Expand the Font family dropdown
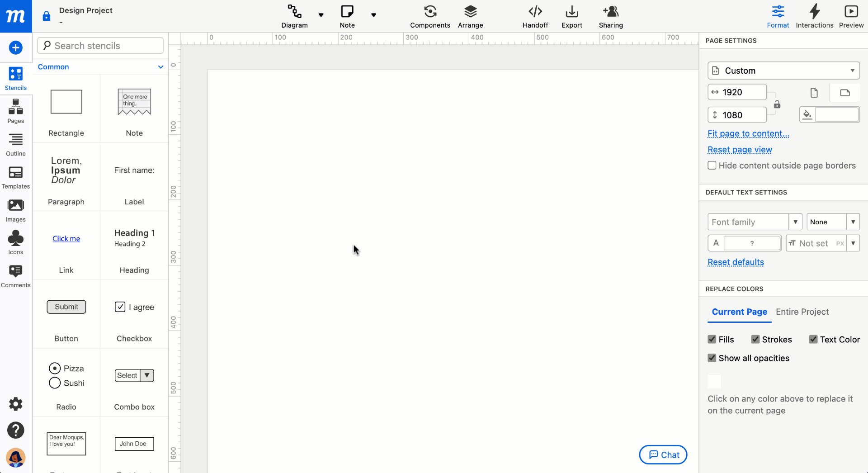 click(x=795, y=222)
